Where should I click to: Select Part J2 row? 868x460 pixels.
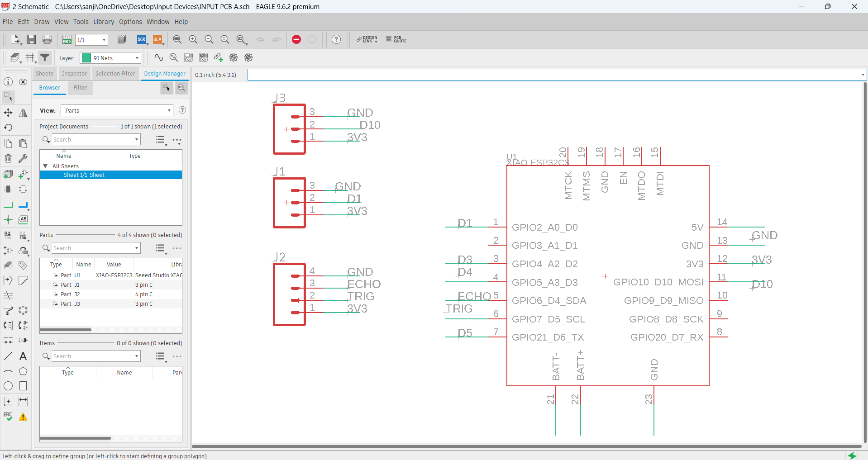pyautogui.click(x=111, y=294)
